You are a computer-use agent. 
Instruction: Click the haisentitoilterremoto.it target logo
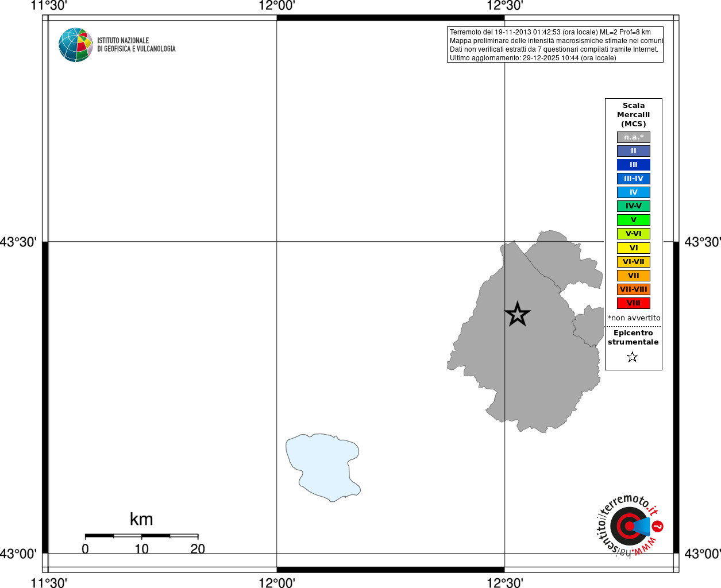pyautogui.click(x=629, y=526)
